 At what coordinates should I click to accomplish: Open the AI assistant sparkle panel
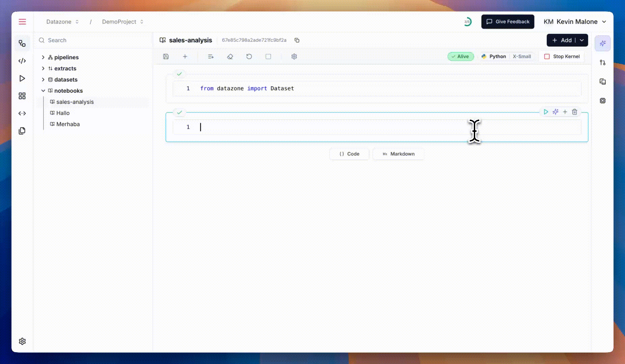pyautogui.click(x=603, y=43)
